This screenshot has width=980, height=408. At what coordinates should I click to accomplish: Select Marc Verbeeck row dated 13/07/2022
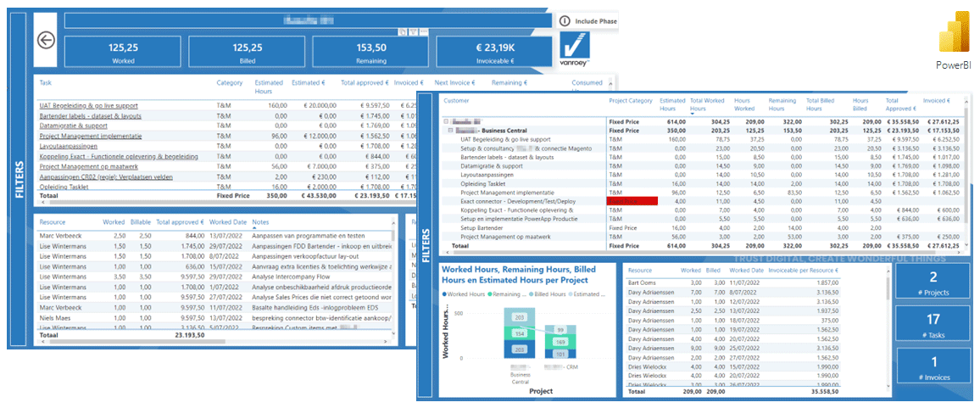215,236
